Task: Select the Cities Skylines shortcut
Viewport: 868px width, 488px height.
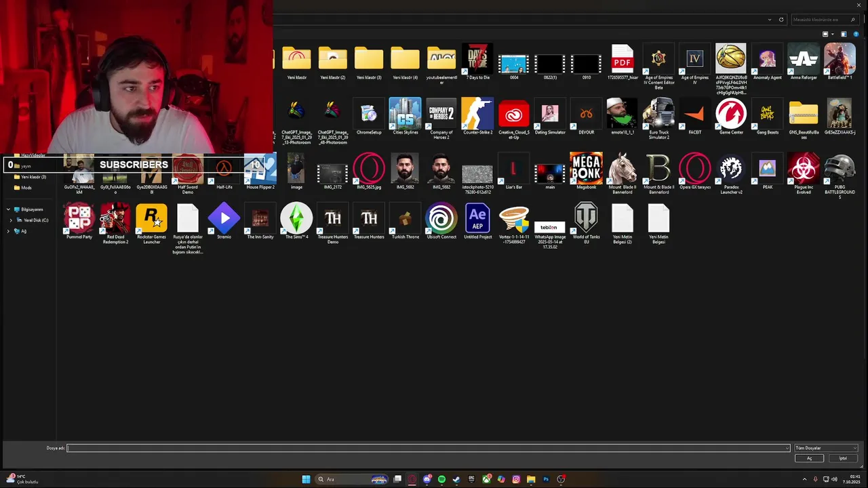Action: [405, 117]
